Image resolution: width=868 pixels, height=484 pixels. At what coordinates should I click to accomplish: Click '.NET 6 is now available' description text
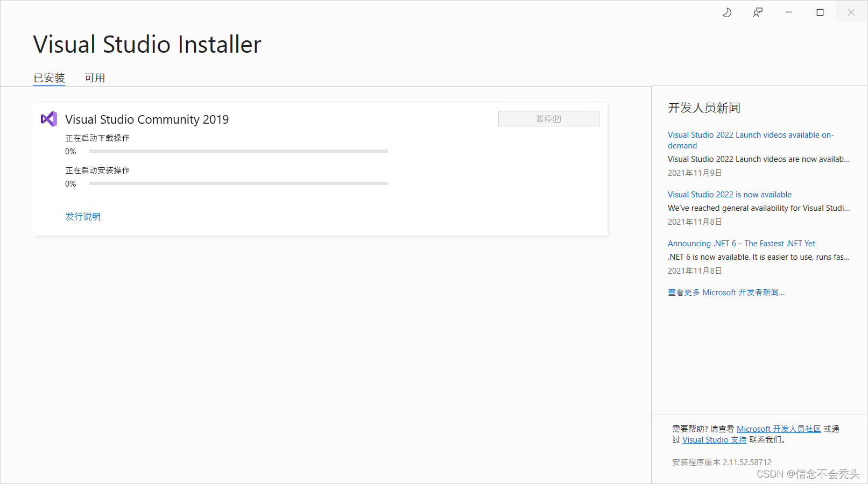[x=759, y=257]
